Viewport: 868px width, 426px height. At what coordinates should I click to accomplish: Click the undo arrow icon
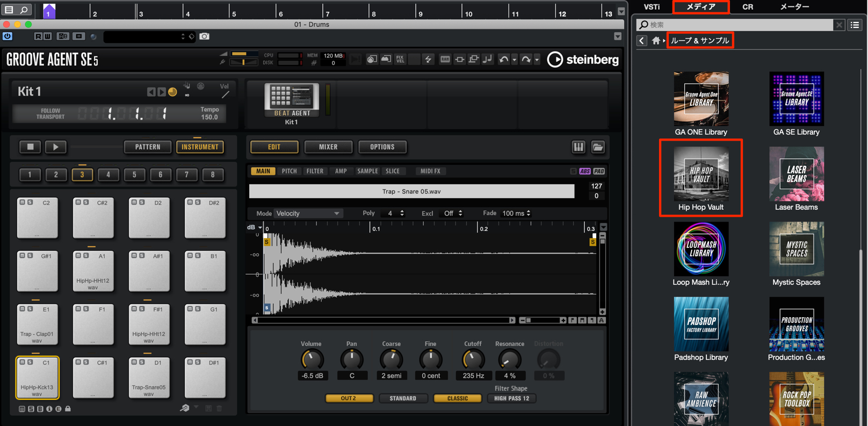click(x=503, y=60)
